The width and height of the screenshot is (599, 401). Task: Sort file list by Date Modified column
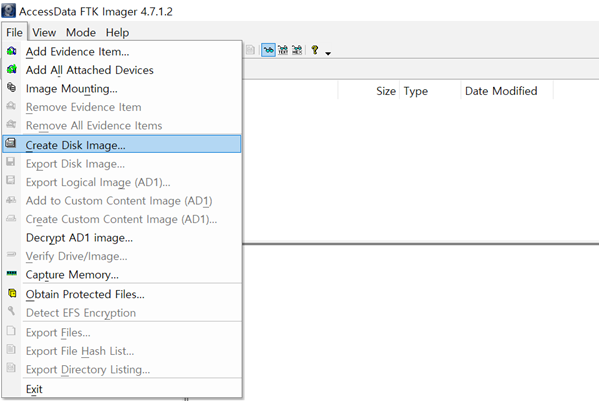(x=507, y=91)
